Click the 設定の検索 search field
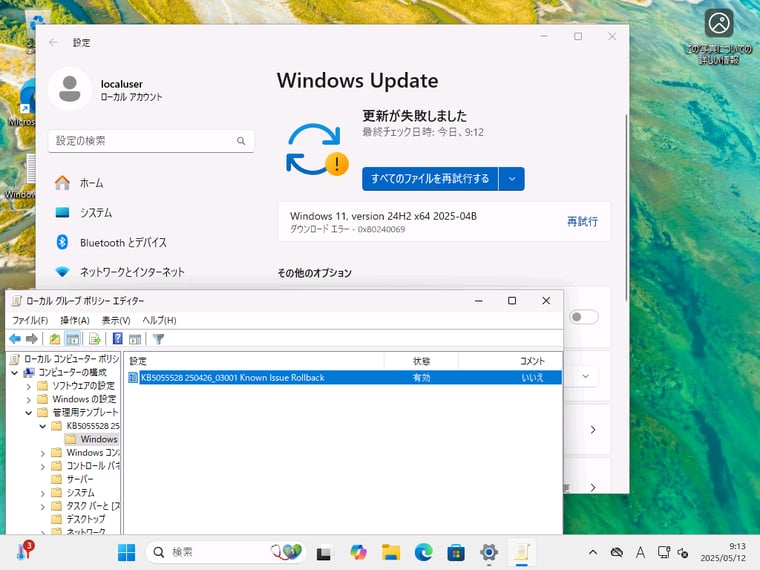The width and height of the screenshot is (760, 570). click(151, 141)
